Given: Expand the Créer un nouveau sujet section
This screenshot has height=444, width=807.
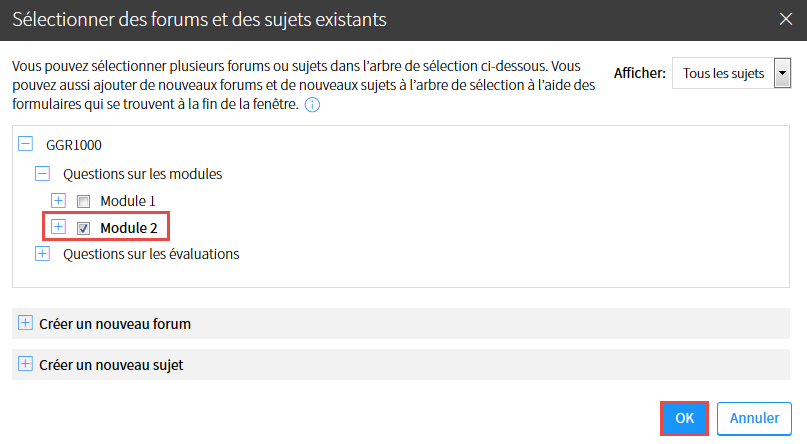Looking at the screenshot, I should (x=25, y=364).
